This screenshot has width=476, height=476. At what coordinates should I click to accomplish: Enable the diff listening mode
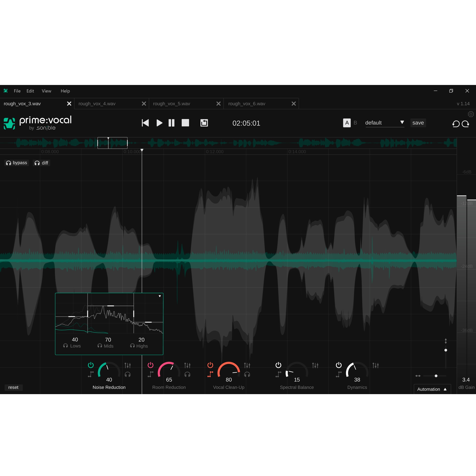coord(41,163)
